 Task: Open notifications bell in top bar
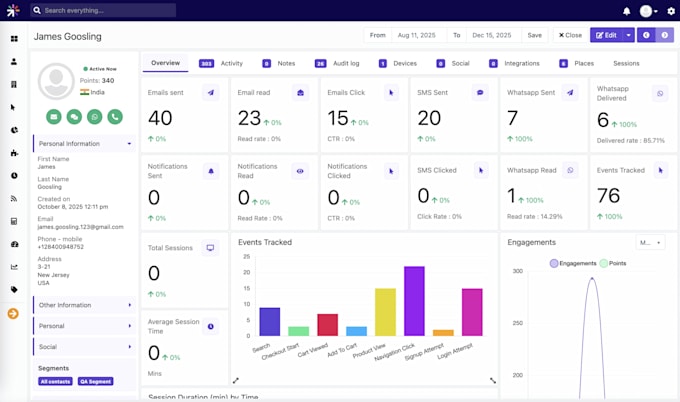click(x=626, y=11)
